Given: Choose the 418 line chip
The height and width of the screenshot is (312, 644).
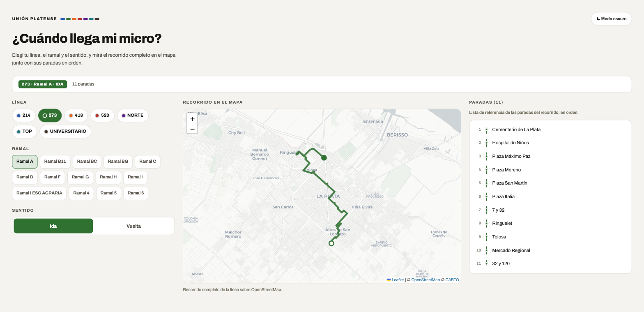Looking at the screenshot, I should [x=76, y=116].
